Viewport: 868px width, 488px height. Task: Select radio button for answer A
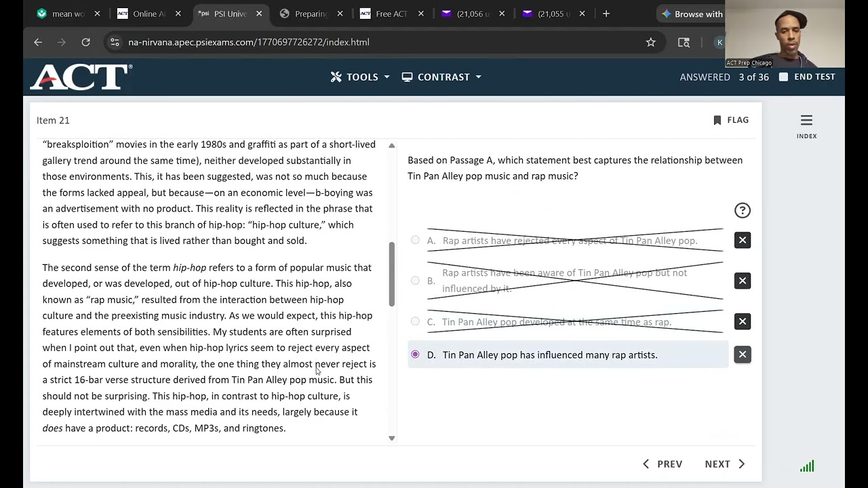[415, 240]
